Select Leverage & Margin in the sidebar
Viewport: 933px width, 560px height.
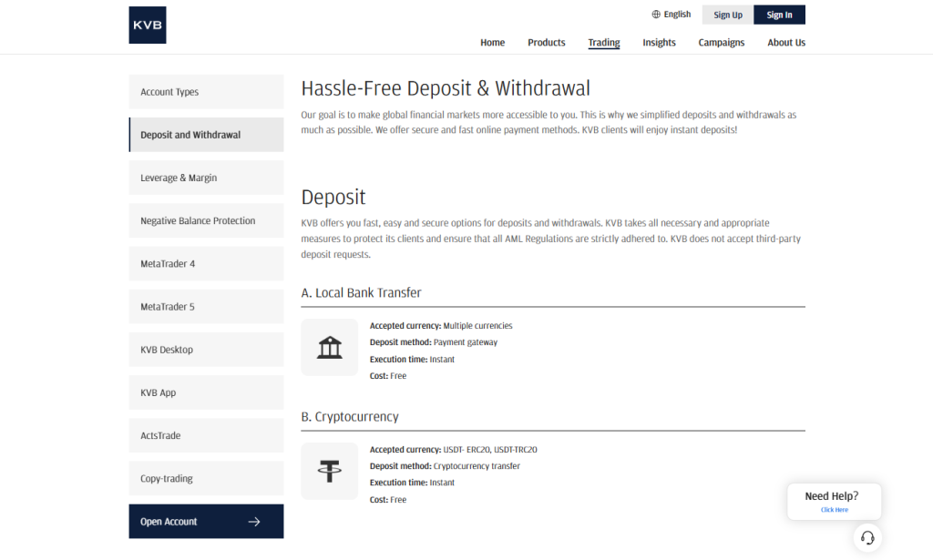206,178
